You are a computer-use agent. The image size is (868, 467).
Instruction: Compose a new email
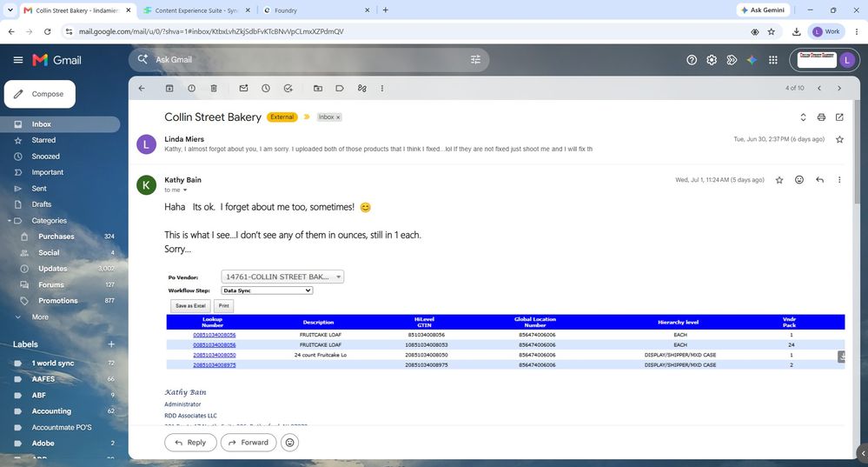(40, 94)
